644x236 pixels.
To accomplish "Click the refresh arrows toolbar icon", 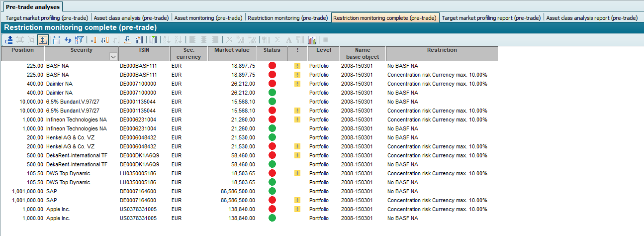I will coord(68,40).
